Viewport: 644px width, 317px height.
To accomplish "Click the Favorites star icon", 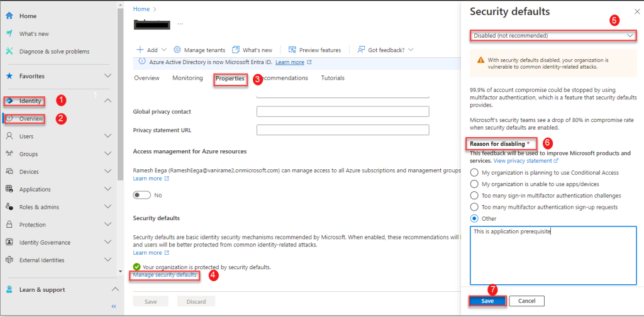I will click(x=9, y=76).
